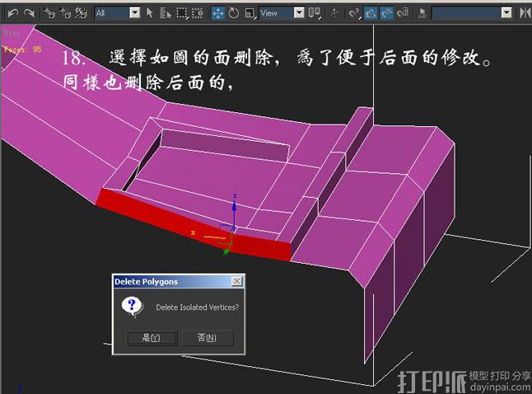Expand the View reference coordinate dropdown
The image size is (532, 394).
tap(280, 13)
